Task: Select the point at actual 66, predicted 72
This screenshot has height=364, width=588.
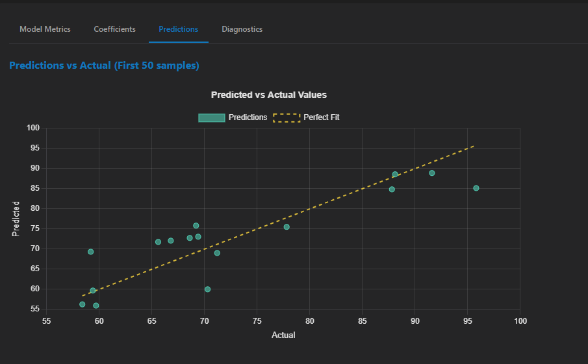Action: (x=158, y=242)
